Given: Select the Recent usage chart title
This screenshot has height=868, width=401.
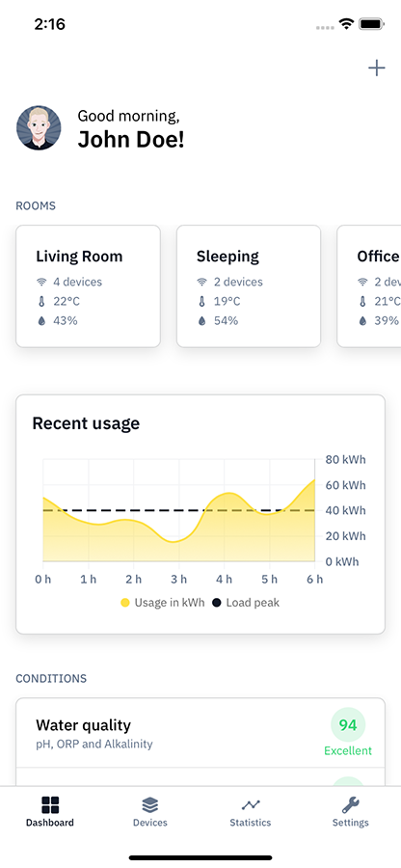Looking at the screenshot, I should coord(86,423).
